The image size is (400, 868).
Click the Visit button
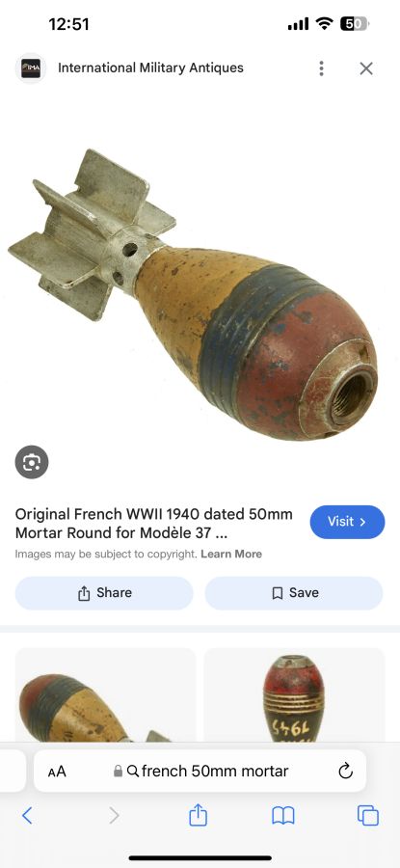(x=347, y=522)
